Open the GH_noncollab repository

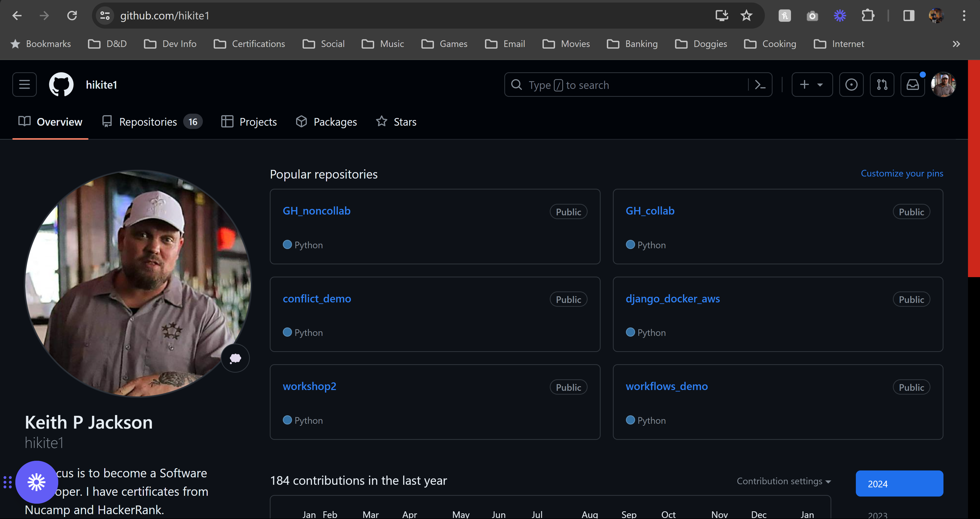coord(317,211)
